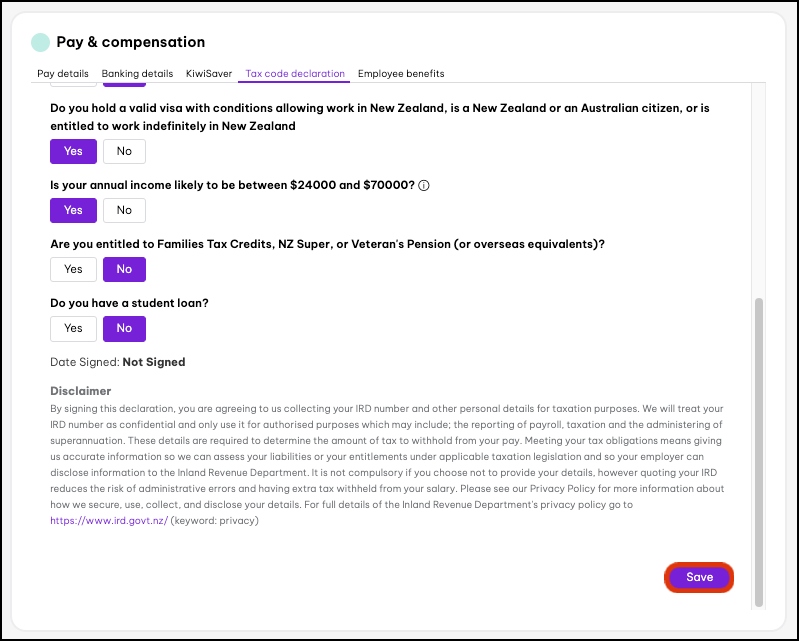Open the ird.govt.nz privacy link
799x641 pixels.
pos(106,520)
